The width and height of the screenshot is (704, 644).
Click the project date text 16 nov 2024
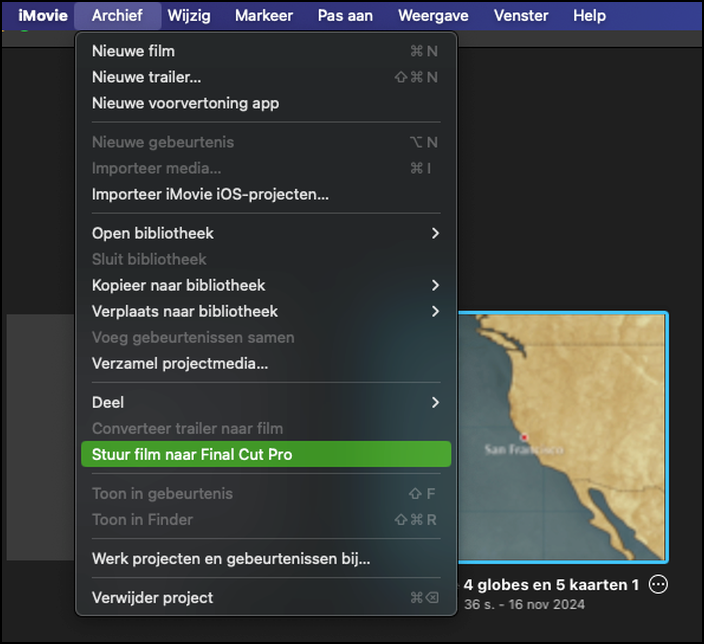pyautogui.click(x=546, y=604)
